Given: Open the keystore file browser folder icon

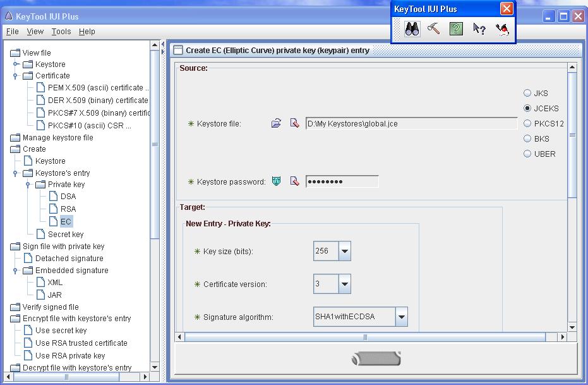Looking at the screenshot, I should pos(276,124).
